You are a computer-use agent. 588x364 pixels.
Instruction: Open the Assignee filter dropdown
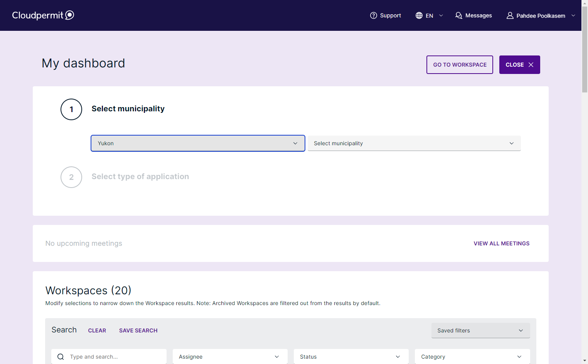230,357
